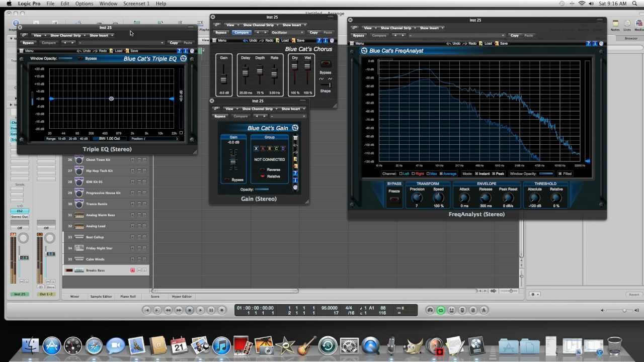Viewport: 644px width, 362px height.
Task: Click the Analog Warm Bass track icon
Action: tap(79, 215)
